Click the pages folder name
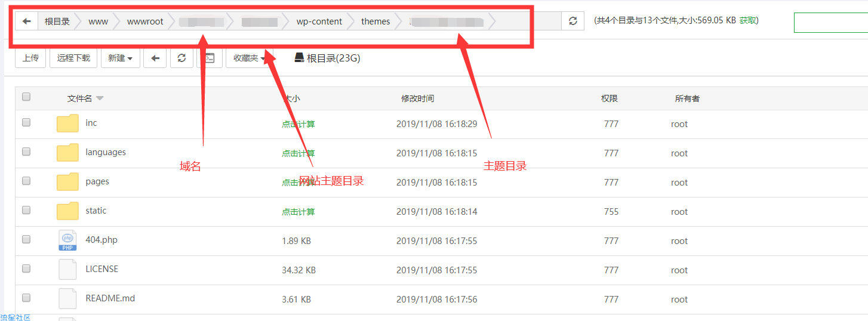The image size is (868, 321). pos(97,181)
